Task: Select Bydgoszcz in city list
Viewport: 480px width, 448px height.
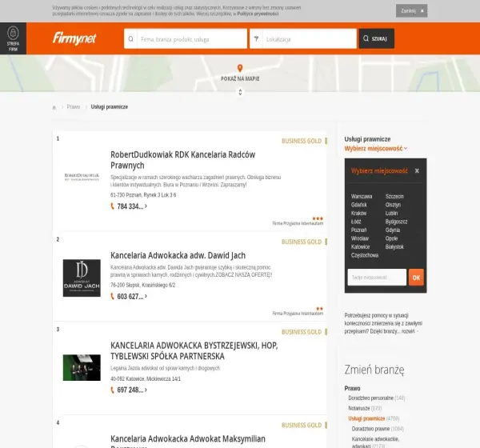Action: (396, 222)
